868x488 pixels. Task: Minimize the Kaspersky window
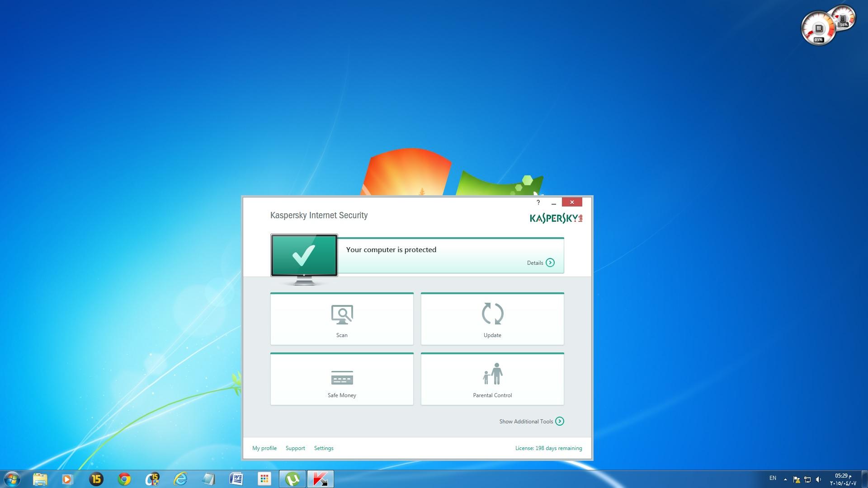[554, 202]
